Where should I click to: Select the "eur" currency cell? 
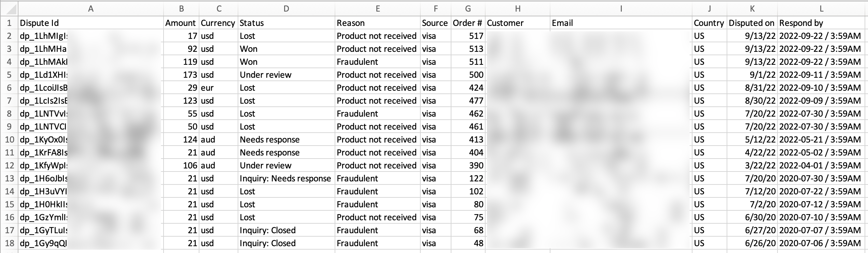[219, 88]
